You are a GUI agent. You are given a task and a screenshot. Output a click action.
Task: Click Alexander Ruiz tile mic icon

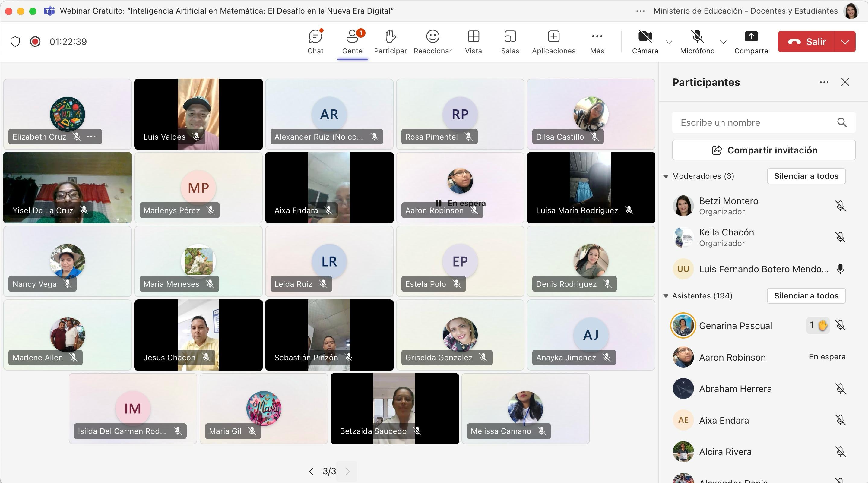click(x=374, y=137)
